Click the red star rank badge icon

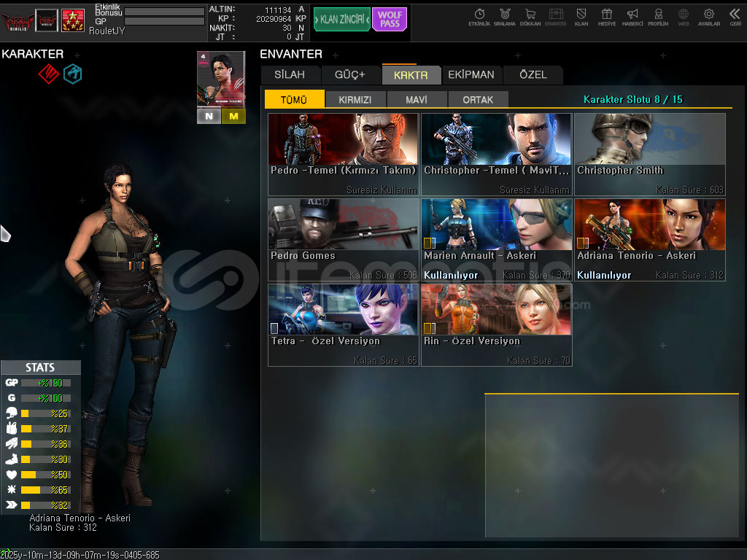pyautogui.click(x=73, y=20)
